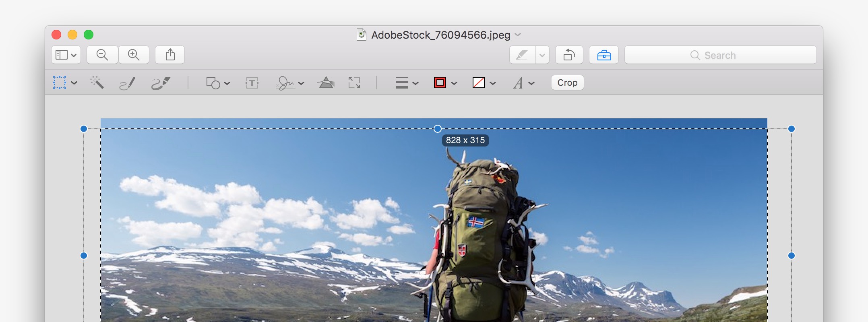This screenshot has width=868, height=322.
Task: Open the Sign signature dropdown
Action: pos(290,83)
